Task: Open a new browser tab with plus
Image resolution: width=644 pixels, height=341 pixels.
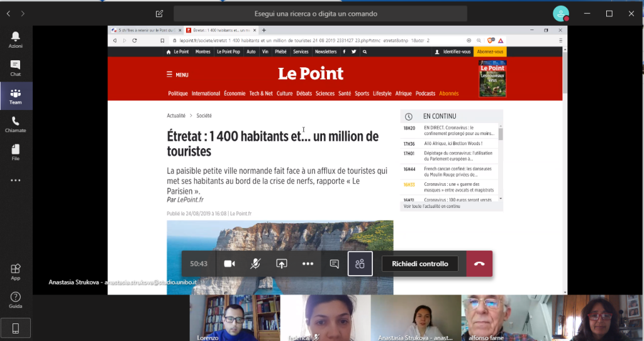Action: click(264, 30)
